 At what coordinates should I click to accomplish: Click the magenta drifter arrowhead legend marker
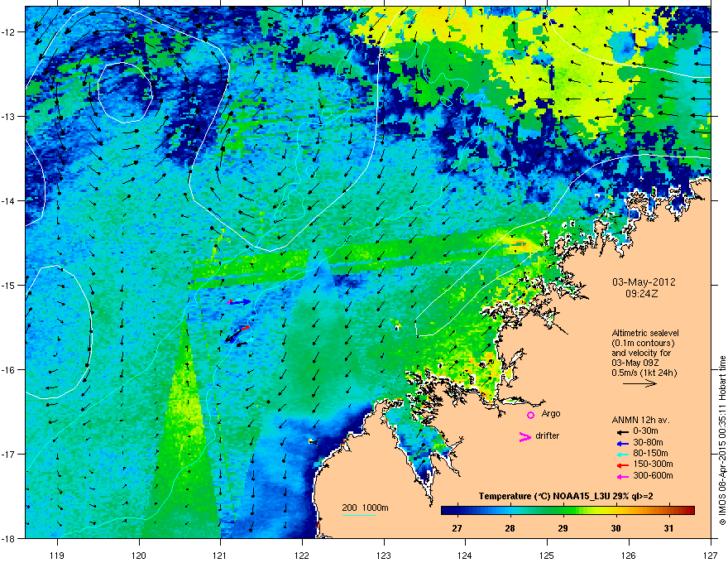pos(525,436)
